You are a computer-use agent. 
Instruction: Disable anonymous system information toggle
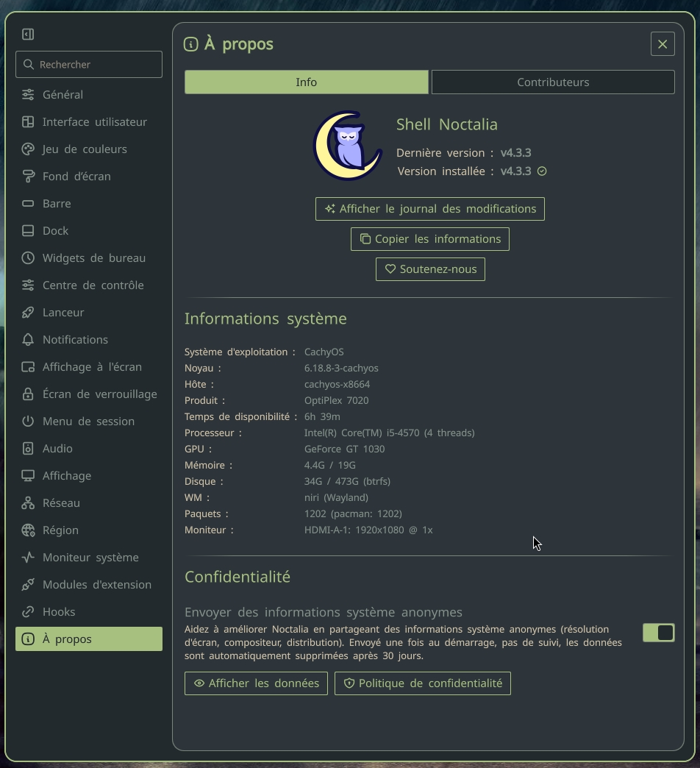coord(658,633)
